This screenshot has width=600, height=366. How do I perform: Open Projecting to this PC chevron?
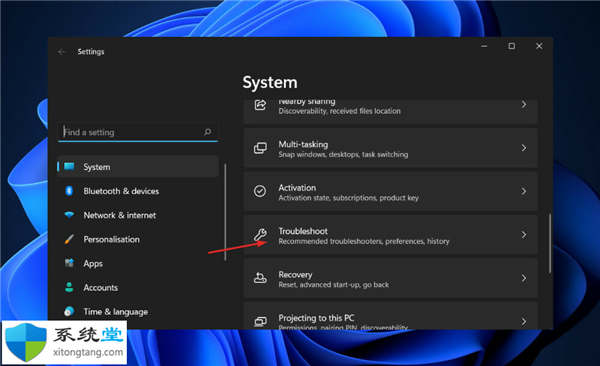524,322
